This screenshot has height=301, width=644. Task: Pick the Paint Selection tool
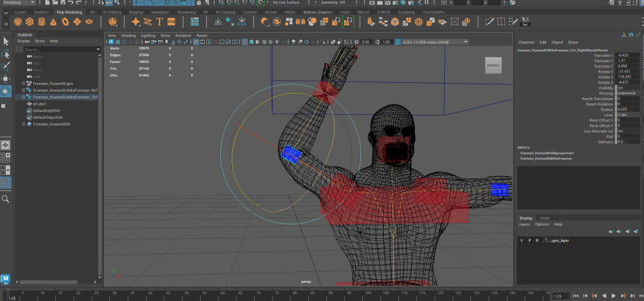pyautogui.click(x=6, y=66)
